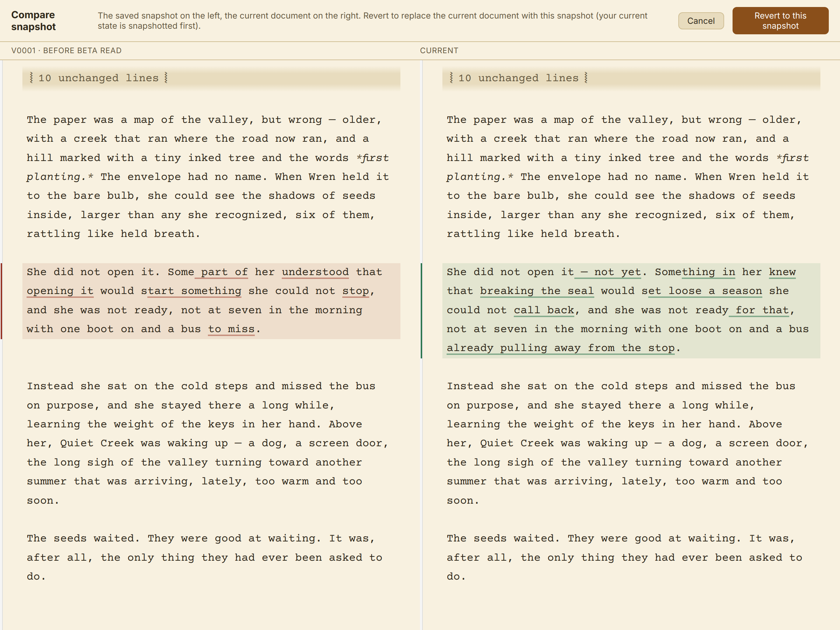Image resolution: width=840 pixels, height=630 pixels.
Task: Click the added paragraph in the current pane
Action: [631, 311]
